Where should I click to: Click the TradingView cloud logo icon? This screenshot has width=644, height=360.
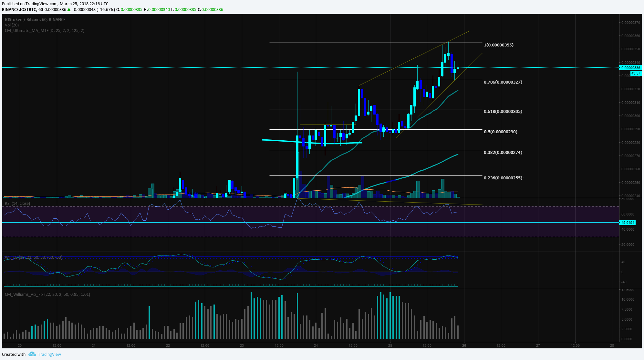[32, 354]
